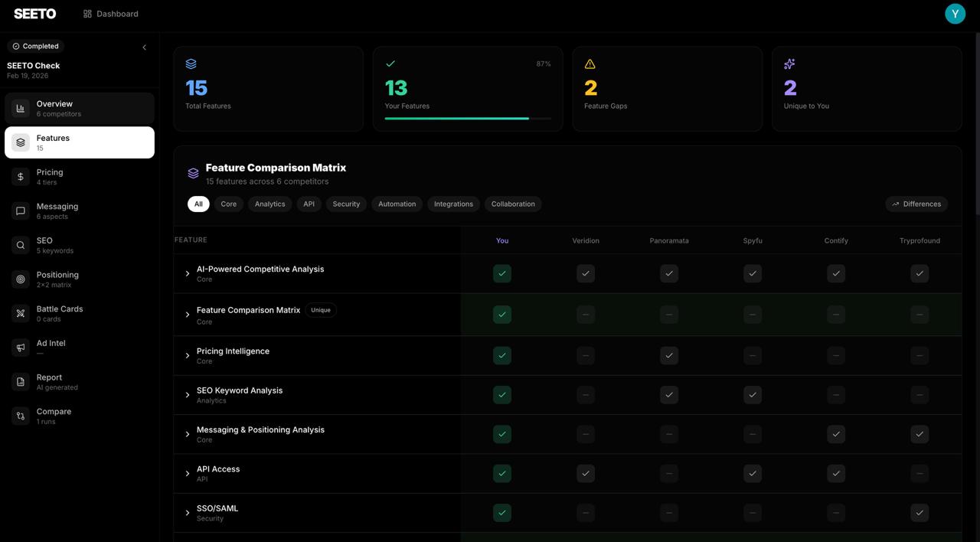The height and width of the screenshot is (542, 980).
Task: Select the Automation category filter
Action: tap(397, 202)
